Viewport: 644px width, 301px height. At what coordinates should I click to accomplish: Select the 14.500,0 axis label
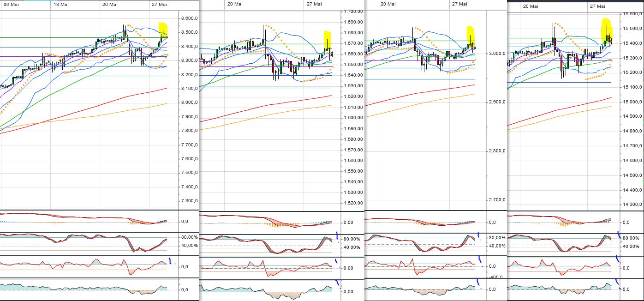(x=632, y=175)
